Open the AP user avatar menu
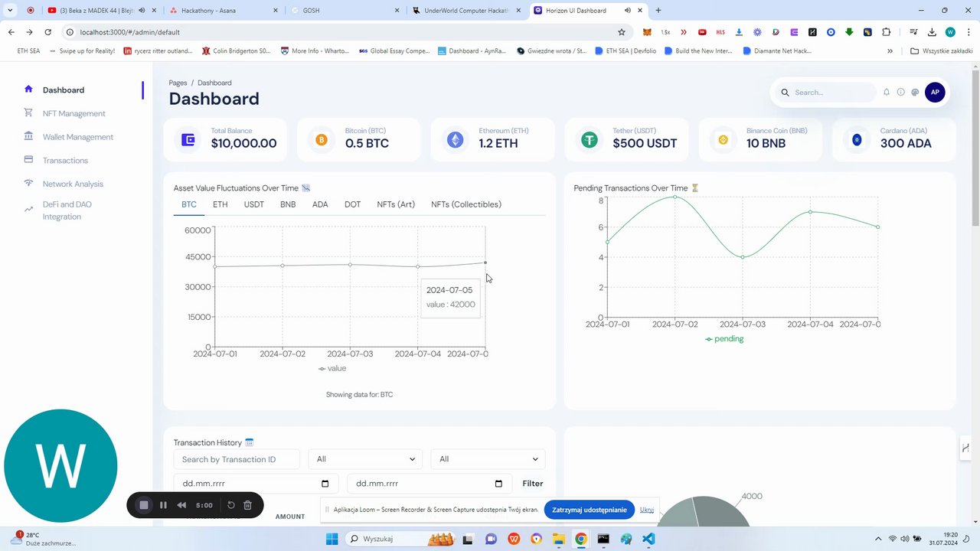The image size is (980, 551). [935, 92]
